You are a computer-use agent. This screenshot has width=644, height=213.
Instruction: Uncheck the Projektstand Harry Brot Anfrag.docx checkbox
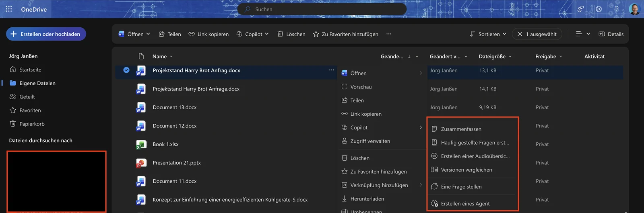point(126,70)
